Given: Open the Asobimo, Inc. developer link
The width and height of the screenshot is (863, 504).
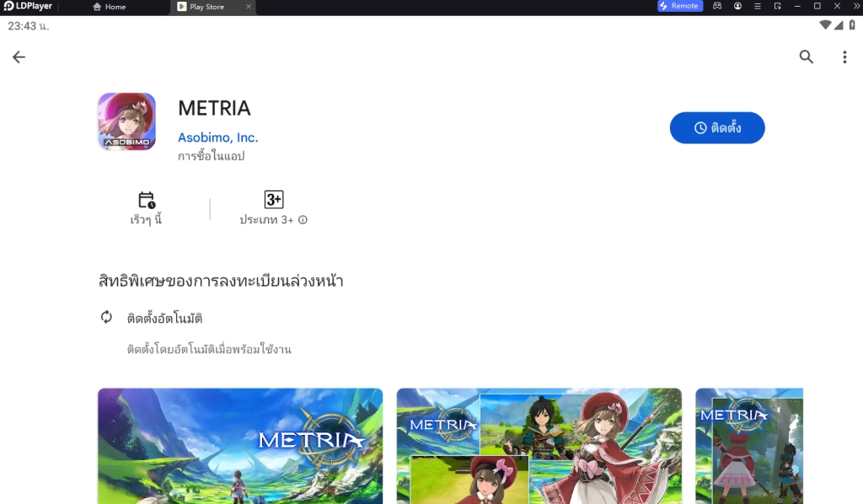Looking at the screenshot, I should (x=218, y=137).
